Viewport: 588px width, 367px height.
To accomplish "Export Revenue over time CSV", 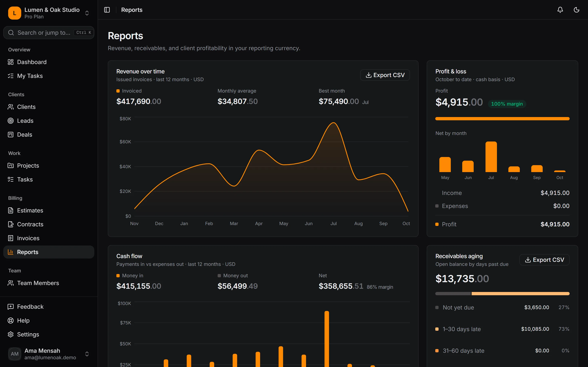I will (385, 75).
